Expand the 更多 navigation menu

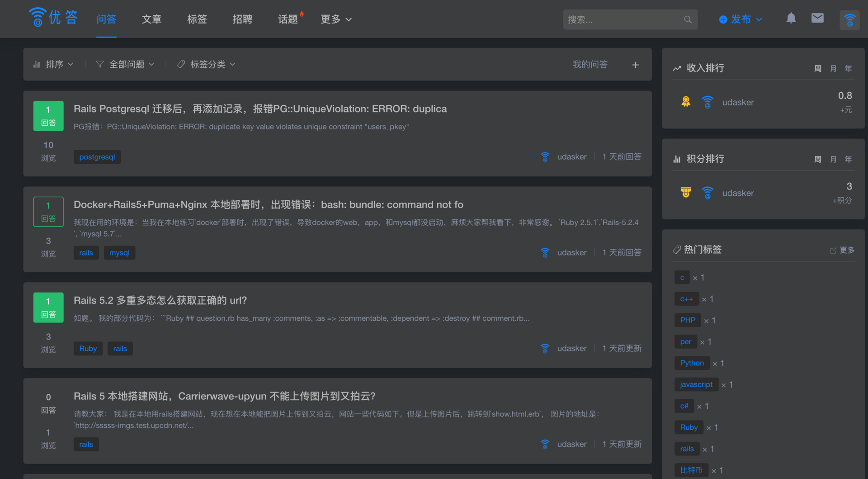pyautogui.click(x=336, y=19)
